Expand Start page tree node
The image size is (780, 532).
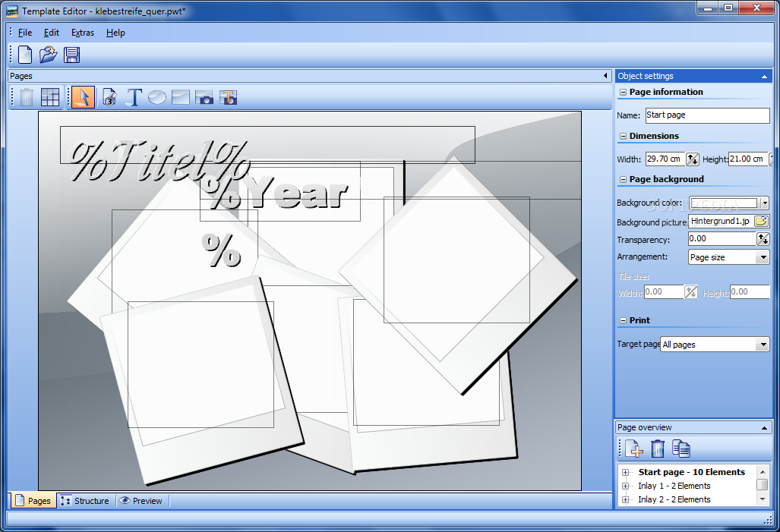pos(626,472)
